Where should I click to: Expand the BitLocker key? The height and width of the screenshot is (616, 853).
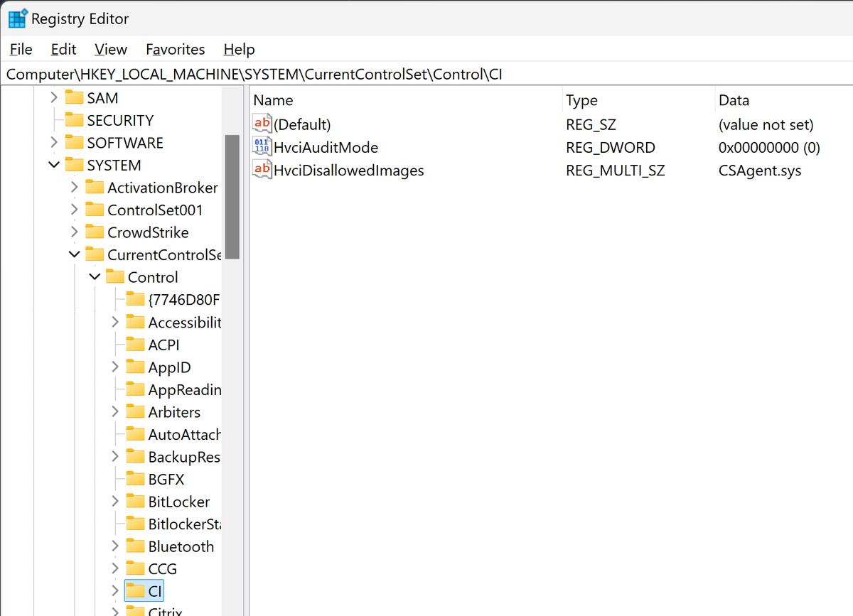tap(115, 502)
